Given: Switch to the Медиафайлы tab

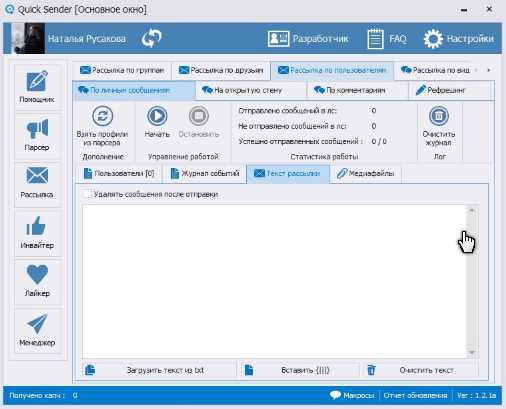Looking at the screenshot, I should tap(366, 174).
